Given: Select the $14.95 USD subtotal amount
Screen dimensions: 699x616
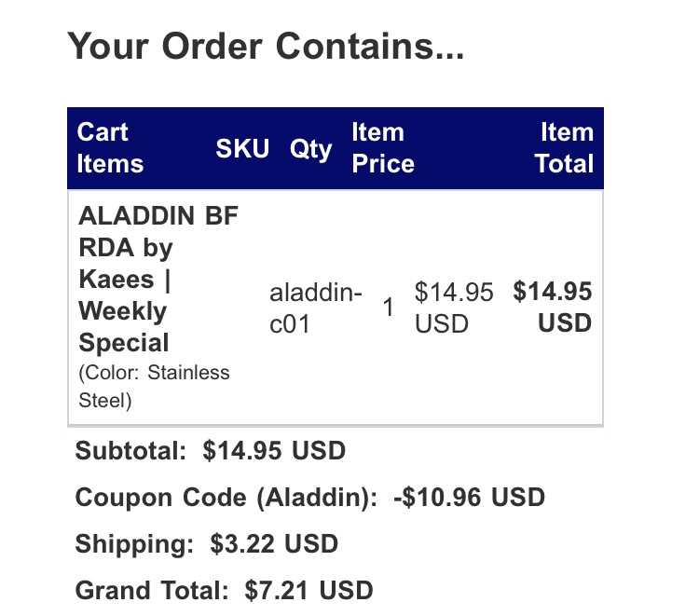Looking at the screenshot, I should click(274, 452).
